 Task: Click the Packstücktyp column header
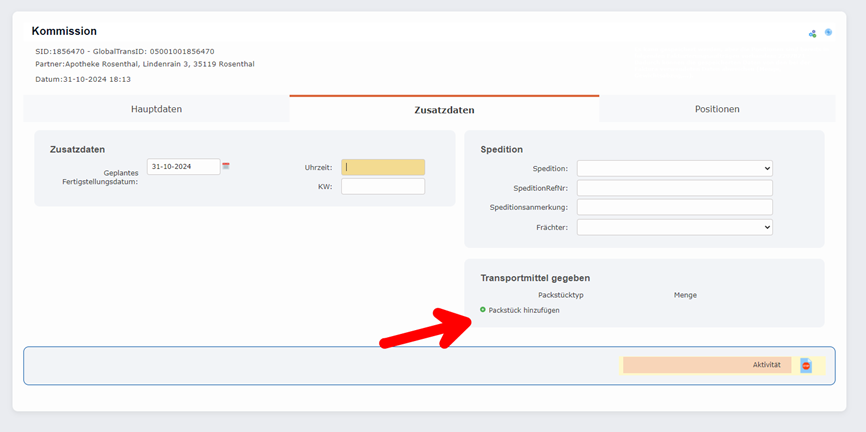[560, 295]
